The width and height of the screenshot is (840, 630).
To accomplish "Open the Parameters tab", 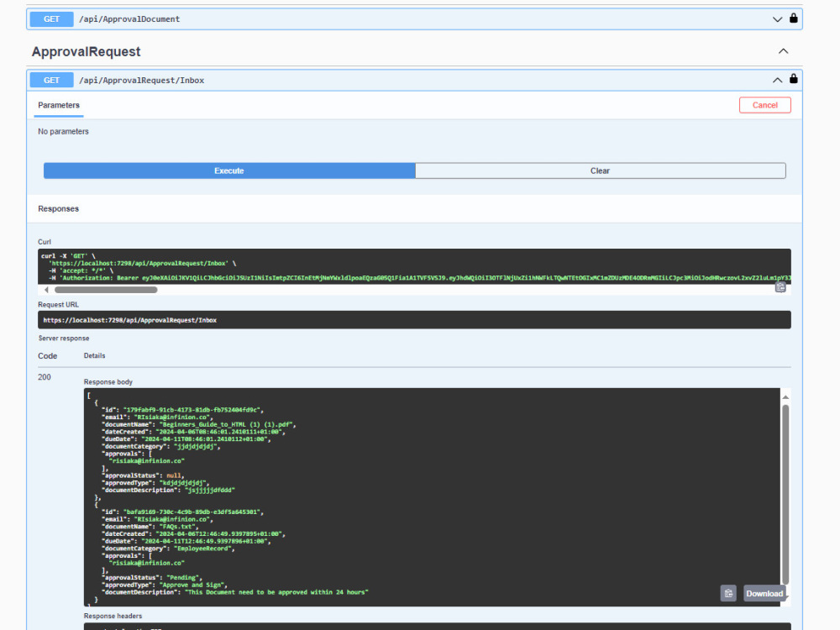I will [x=59, y=105].
